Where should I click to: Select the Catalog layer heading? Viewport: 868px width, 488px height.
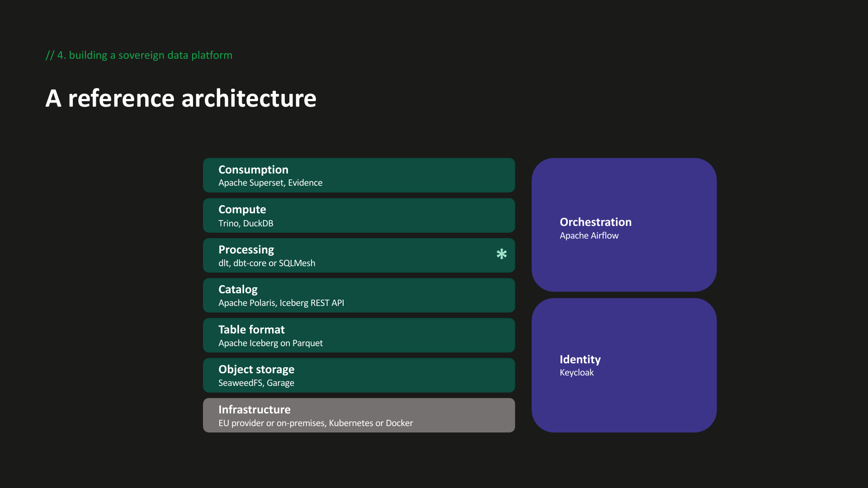238,290
